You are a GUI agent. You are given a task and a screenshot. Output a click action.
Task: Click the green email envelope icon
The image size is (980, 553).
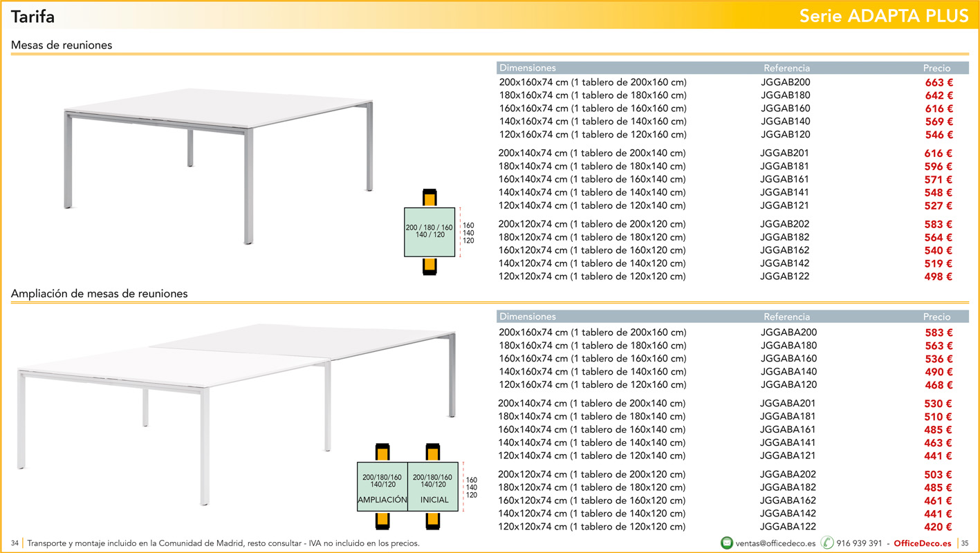point(727,543)
